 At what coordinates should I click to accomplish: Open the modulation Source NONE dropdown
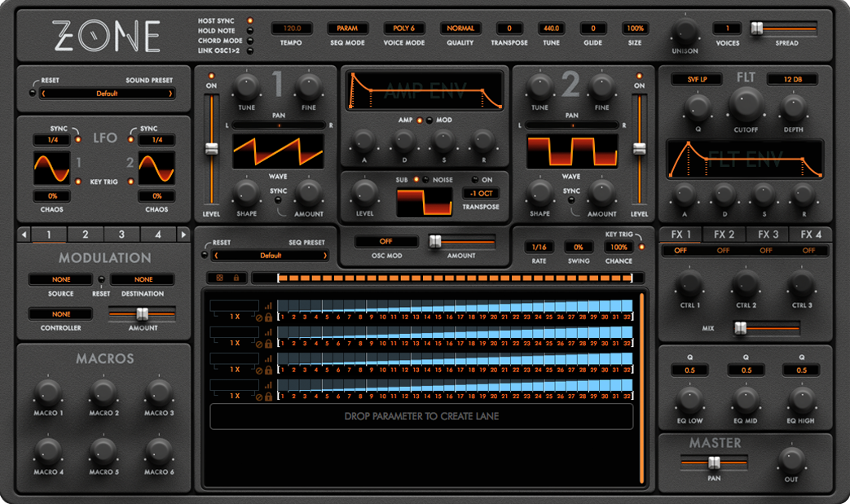coord(61,279)
